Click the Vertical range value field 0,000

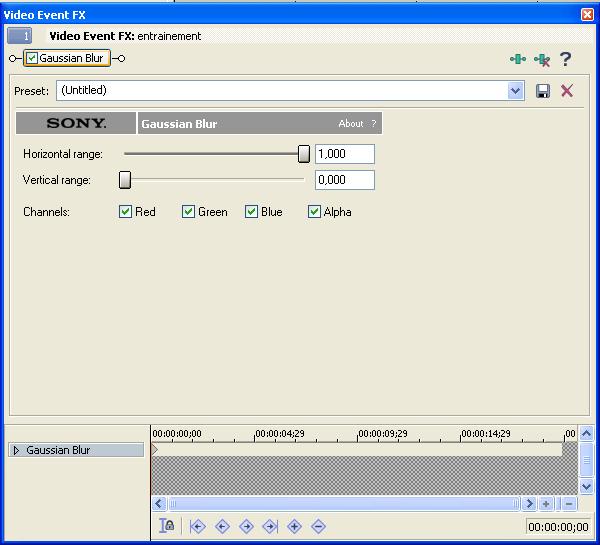coord(345,180)
